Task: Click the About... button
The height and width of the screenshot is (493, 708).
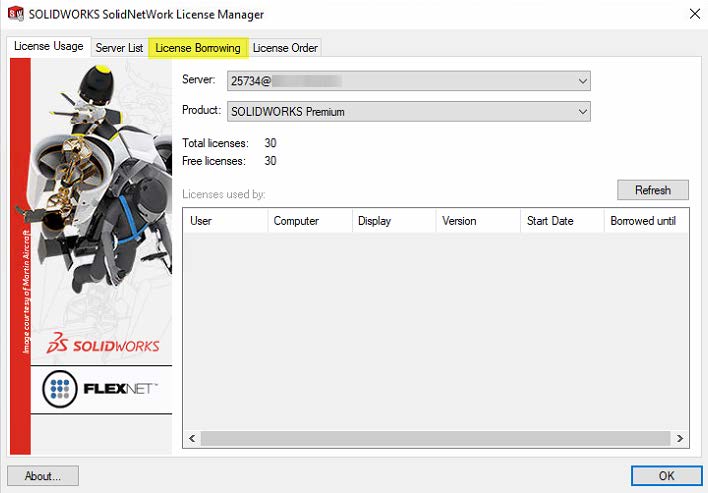Action: (43, 476)
